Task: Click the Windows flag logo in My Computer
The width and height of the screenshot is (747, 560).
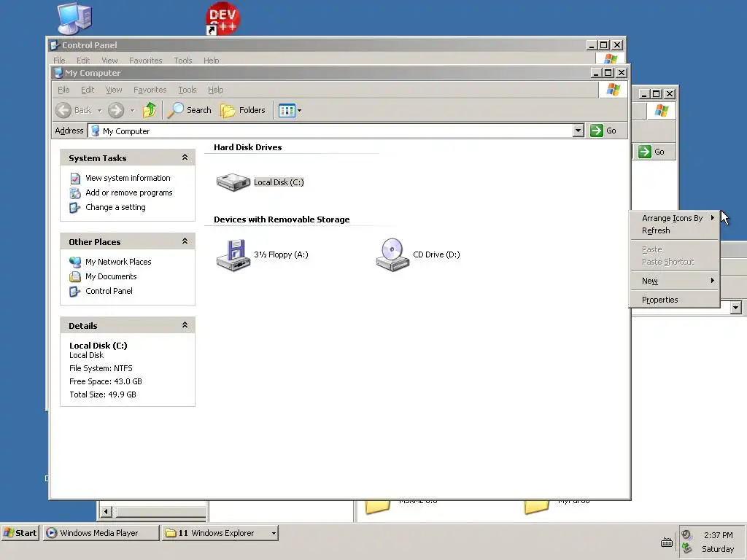Action: (x=613, y=90)
